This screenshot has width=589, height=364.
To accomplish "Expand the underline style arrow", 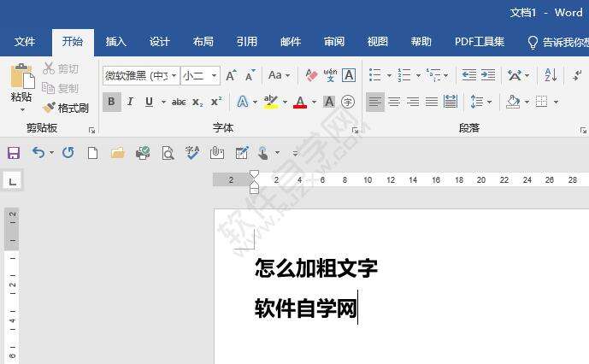I will tap(163, 102).
